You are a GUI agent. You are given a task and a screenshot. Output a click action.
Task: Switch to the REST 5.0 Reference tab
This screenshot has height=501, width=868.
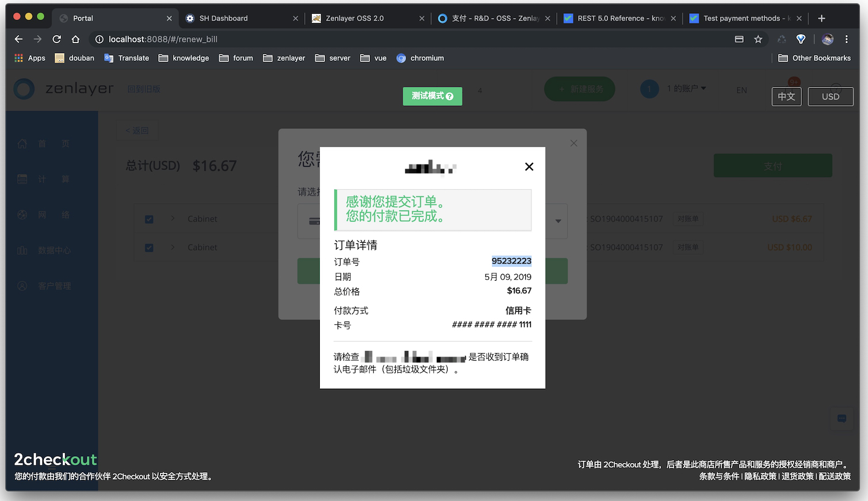click(x=620, y=18)
